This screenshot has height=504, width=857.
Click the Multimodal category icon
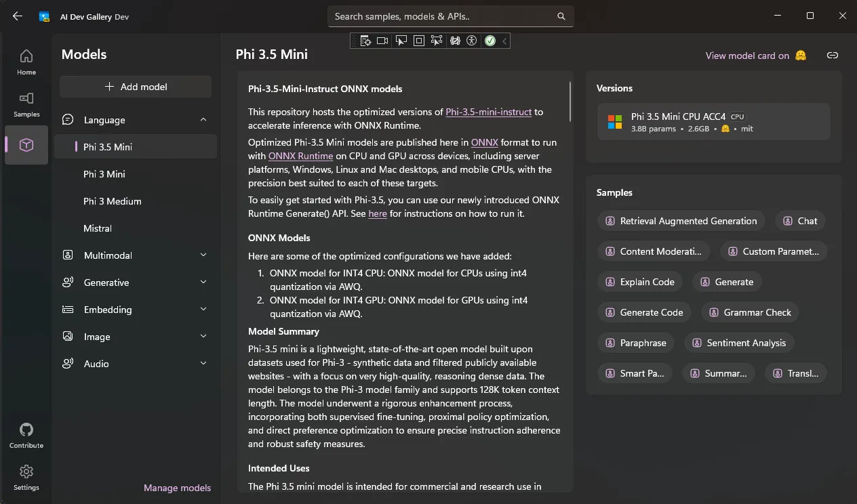68,255
